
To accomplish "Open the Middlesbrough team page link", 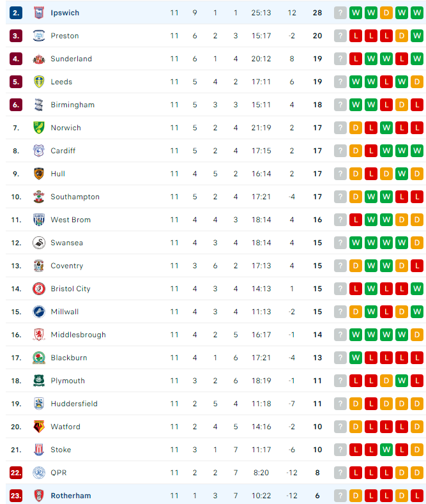I will coord(78,335).
